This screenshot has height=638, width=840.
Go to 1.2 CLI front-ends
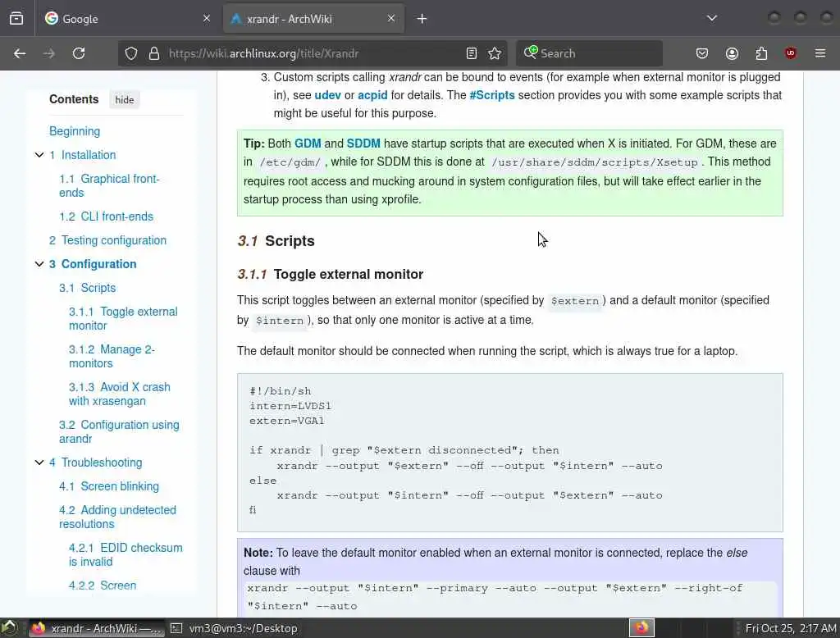(x=106, y=216)
